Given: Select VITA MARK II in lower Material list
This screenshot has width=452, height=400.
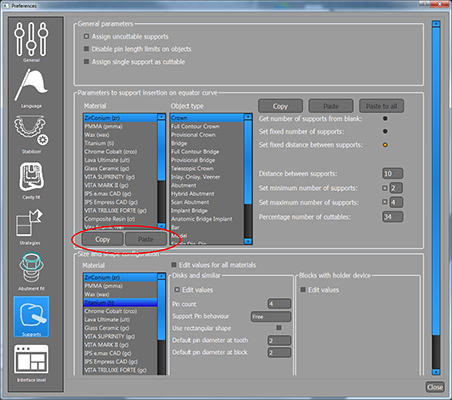Looking at the screenshot, I should tap(120, 345).
